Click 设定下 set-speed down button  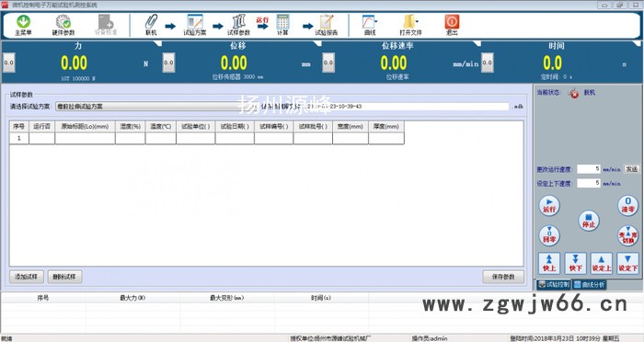tap(627, 263)
